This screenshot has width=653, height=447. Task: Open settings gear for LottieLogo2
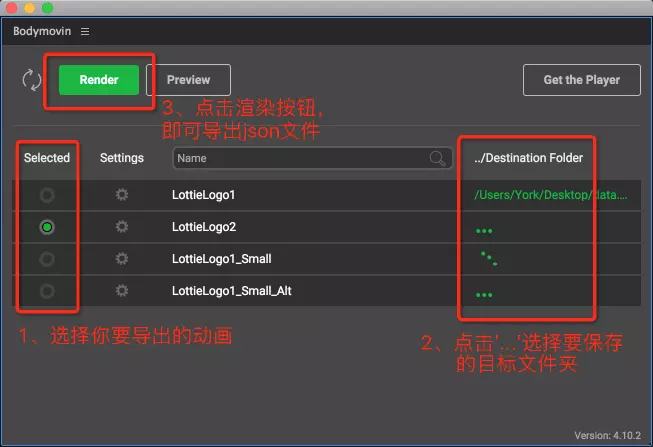tap(122, 227)
